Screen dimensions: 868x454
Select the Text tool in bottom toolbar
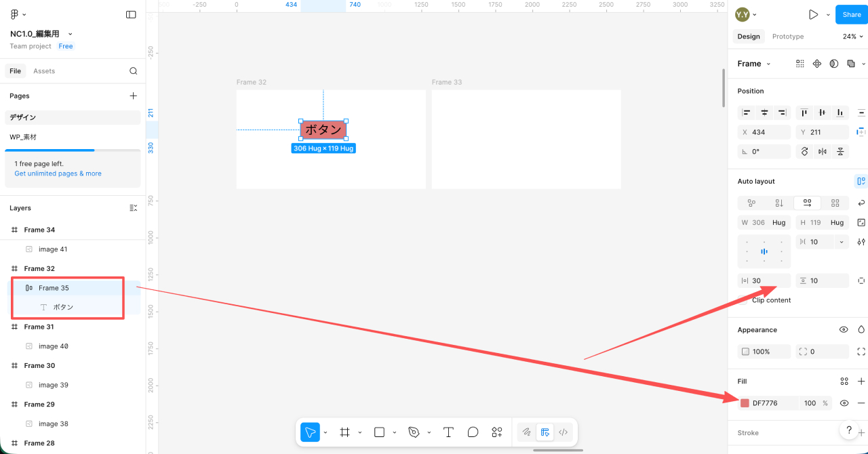coord(448,432)
